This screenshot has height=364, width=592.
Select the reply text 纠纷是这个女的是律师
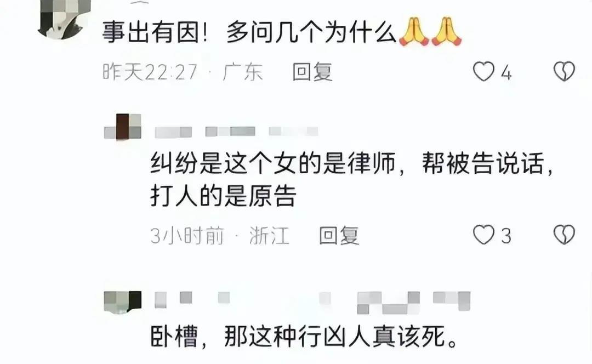pyautogui.click(x=272, y=163)
